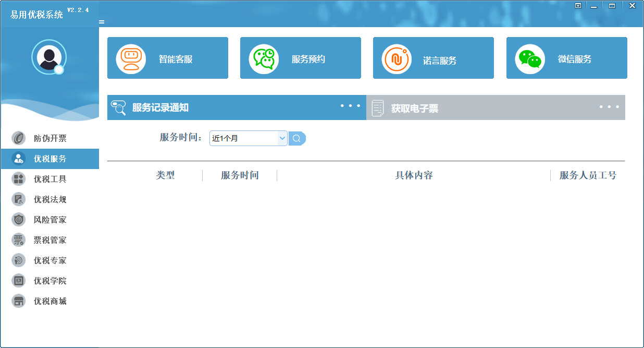
Task: Open the 微信服务 WeChat icon
Action: (530, 58)
